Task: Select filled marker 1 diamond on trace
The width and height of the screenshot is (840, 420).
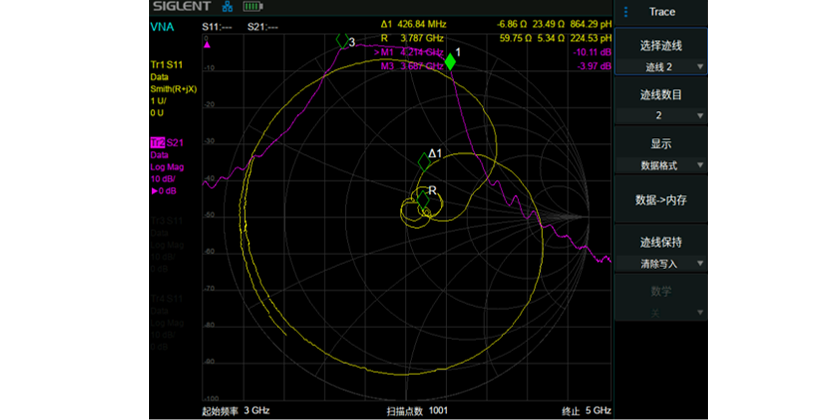Action: (x=450, y=62)
